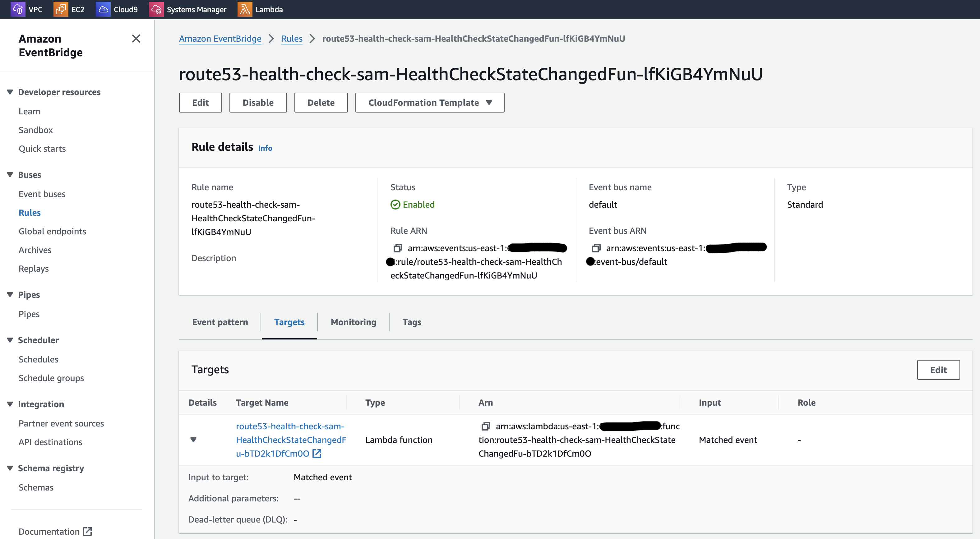Collapse the target row details triangle

click(x=193, y=440)
